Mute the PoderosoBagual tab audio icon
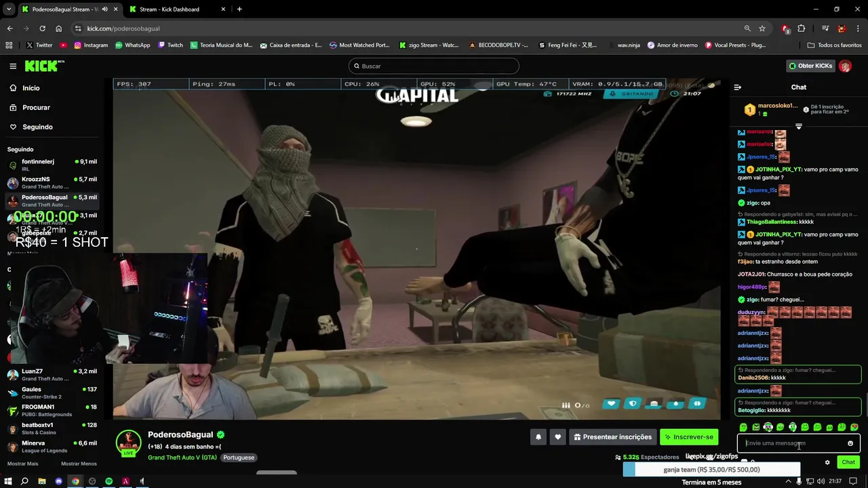Screen dimensions: 868x488 104,9
